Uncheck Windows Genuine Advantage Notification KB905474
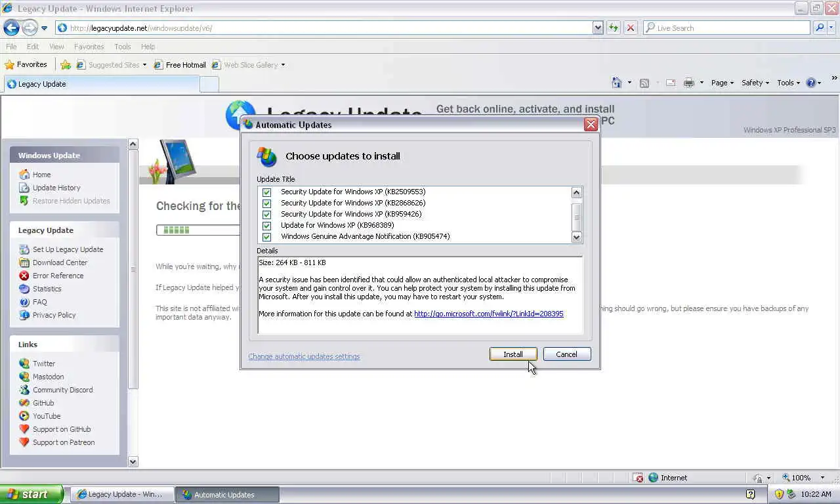 tap(266, 236)
